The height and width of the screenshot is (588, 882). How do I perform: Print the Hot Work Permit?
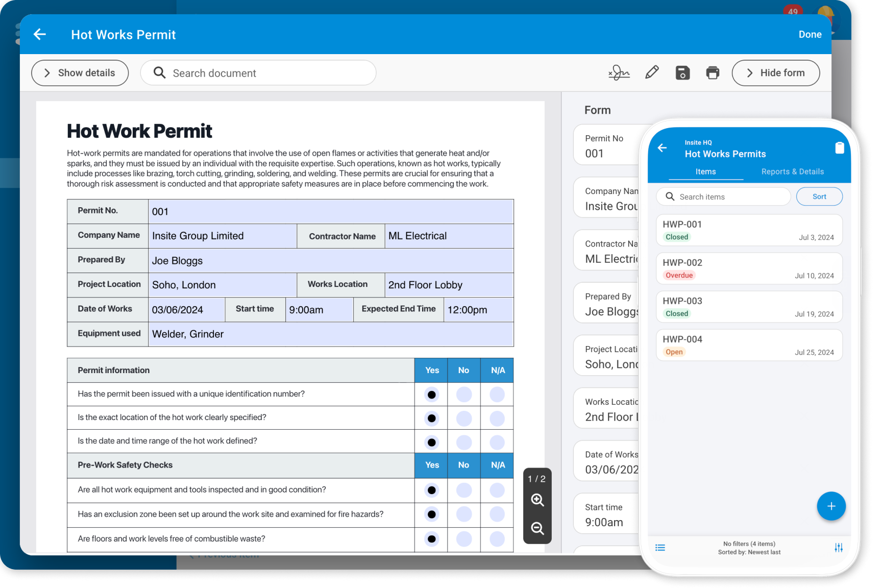[x=713, y=73]
